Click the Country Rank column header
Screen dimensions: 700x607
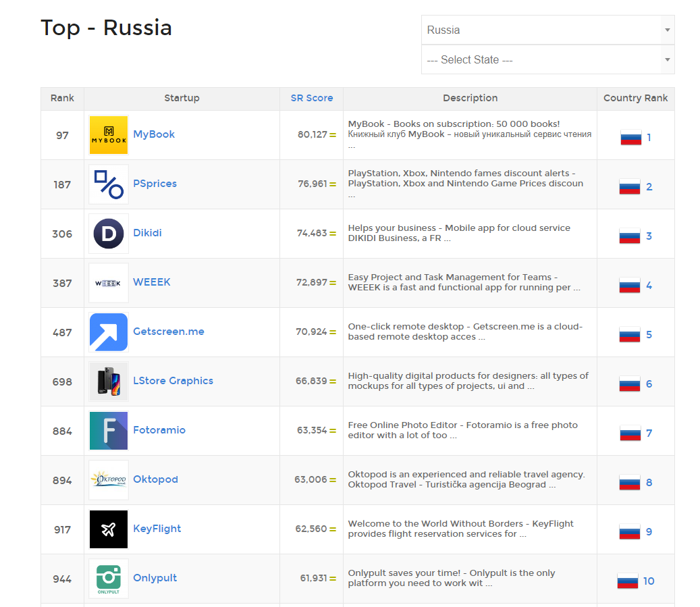635,98
